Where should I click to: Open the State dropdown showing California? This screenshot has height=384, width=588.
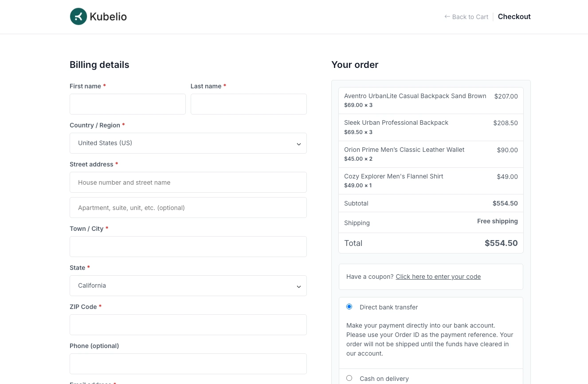point(188,285)
